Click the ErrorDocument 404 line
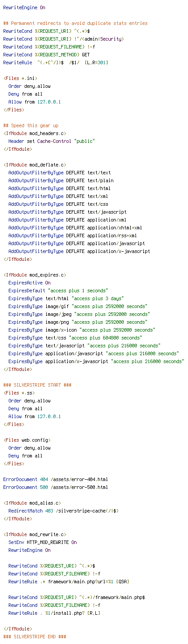 (56, 479)
